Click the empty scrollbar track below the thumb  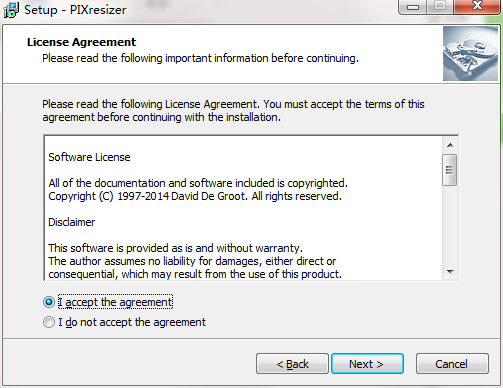[450, 225]
